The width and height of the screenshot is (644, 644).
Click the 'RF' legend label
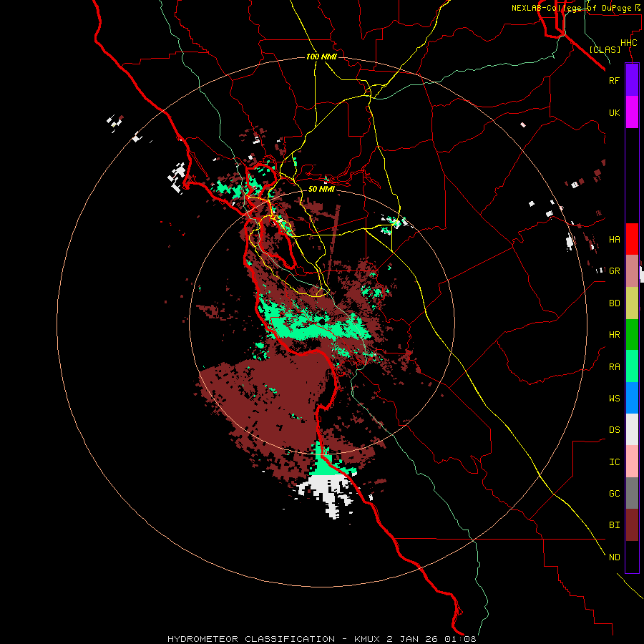click(614, 80)
